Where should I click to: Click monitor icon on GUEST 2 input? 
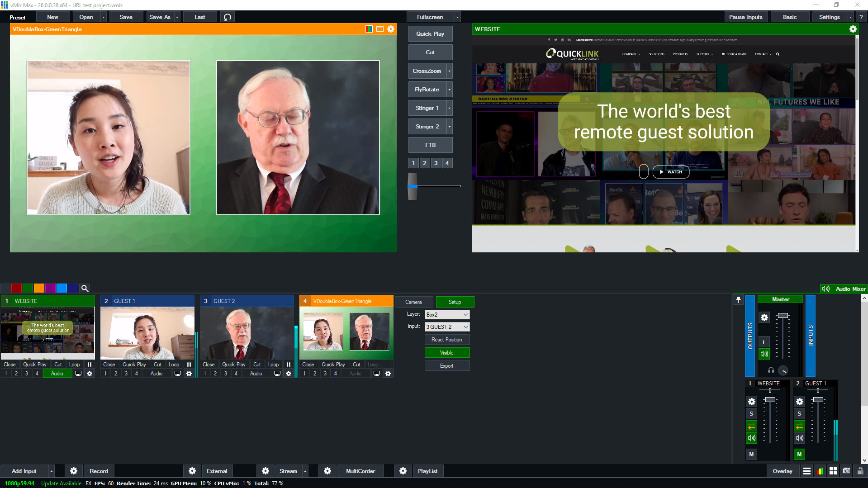pos(277,374)
